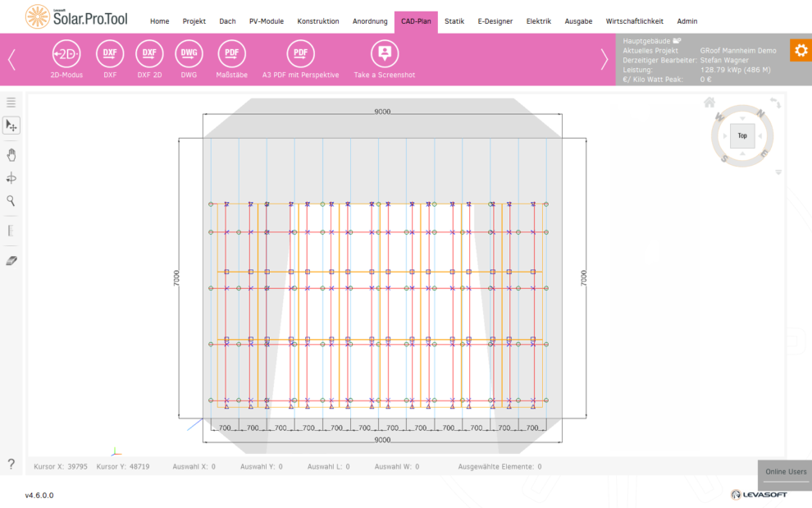Expand view cube dropdown arrow

[778, 172]
